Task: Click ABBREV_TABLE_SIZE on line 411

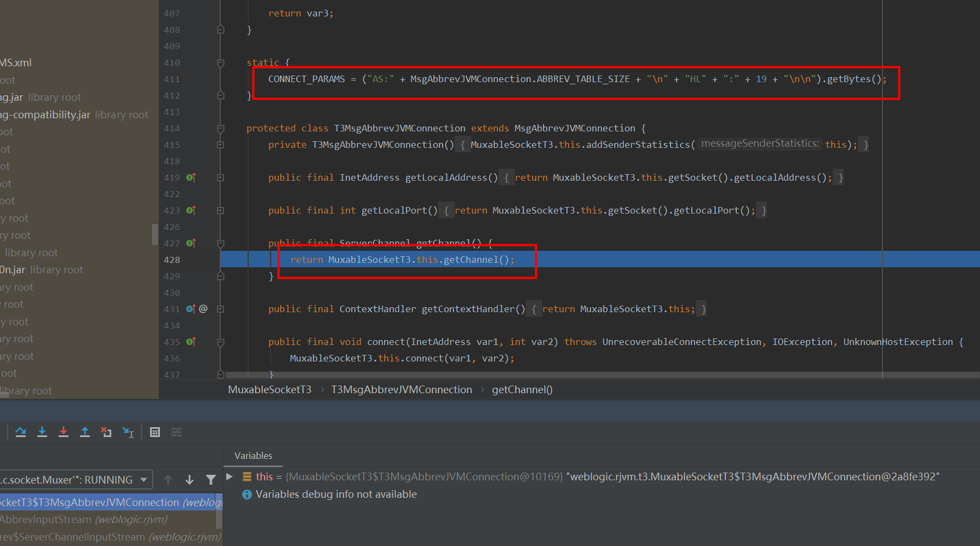Action: click(583, 79)
